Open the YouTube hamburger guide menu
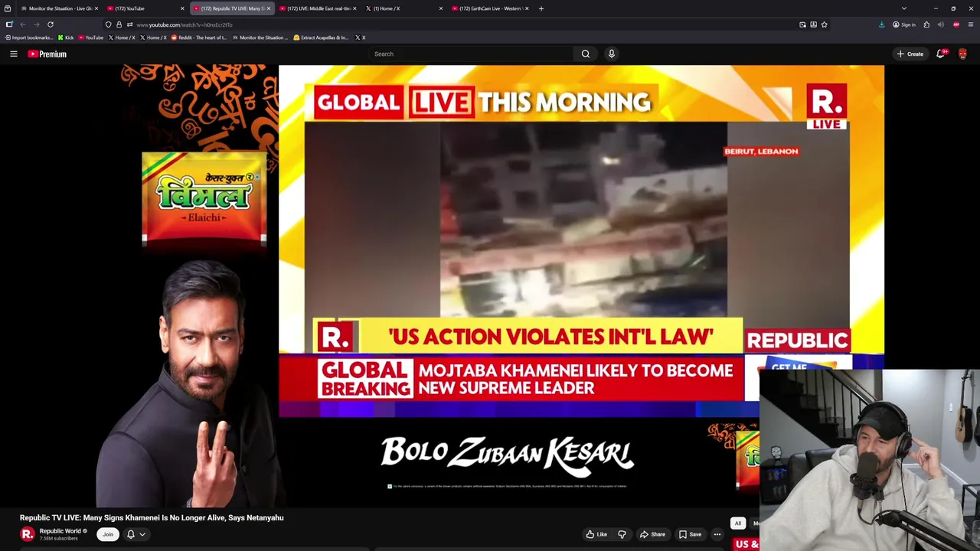This screenshot has width=980, height=551. 13,54
